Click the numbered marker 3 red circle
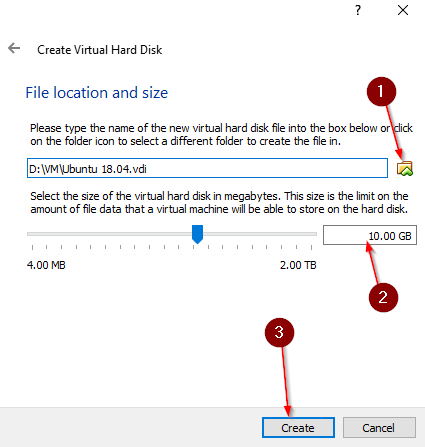The image size is (425, 447). pos(279,332)
